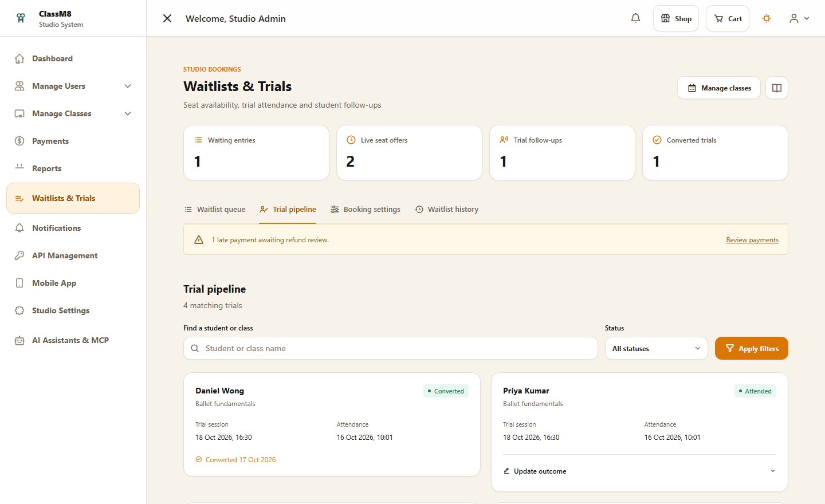825x504 pixels.
Task: Switch to the Booking settings tab
Action: click(365, 209)
